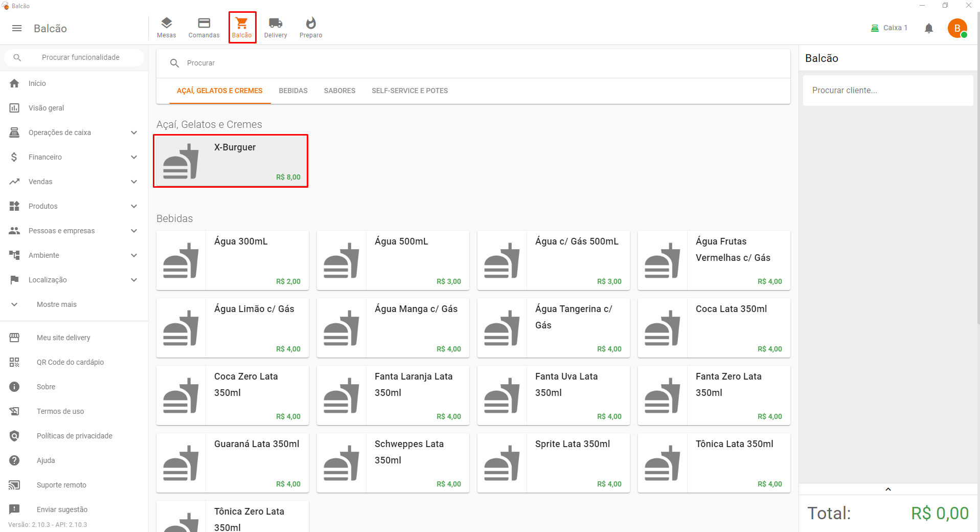Add Tônica Lata 350ml card
This screenshot has height=532, width=980.
[714, 463]
